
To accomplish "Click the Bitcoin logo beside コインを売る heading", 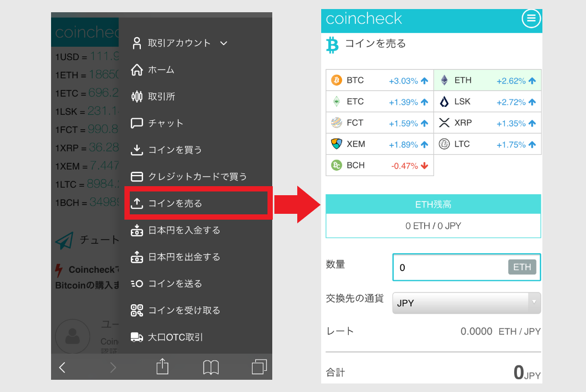I will [x=332, y=45].
